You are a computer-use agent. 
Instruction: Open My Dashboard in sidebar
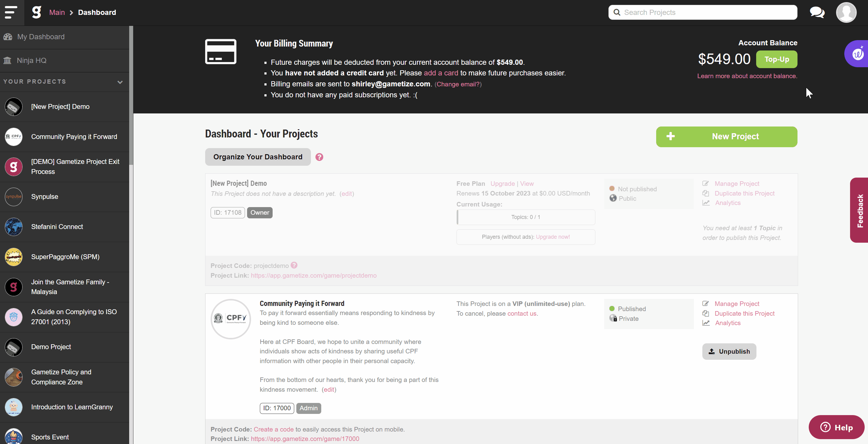pyautogui.click(x=64, y=37)
